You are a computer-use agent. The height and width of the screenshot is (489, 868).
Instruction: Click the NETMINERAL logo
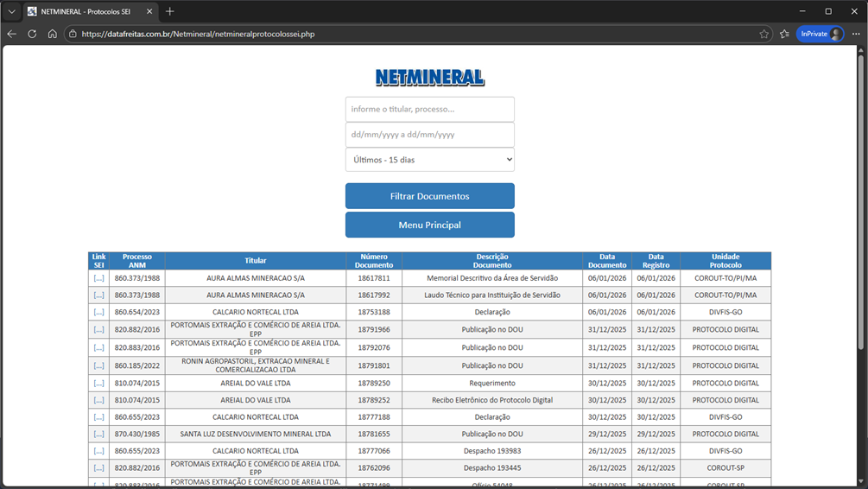pos(429,78)
